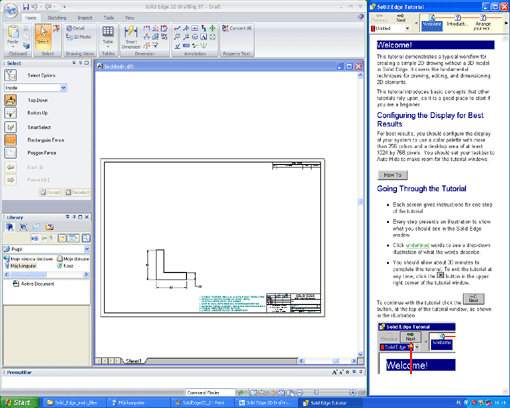This screenshot has width=510, height=408.
Task: Toggle pin on Library panel header
Action: click(x=74, y=217)
